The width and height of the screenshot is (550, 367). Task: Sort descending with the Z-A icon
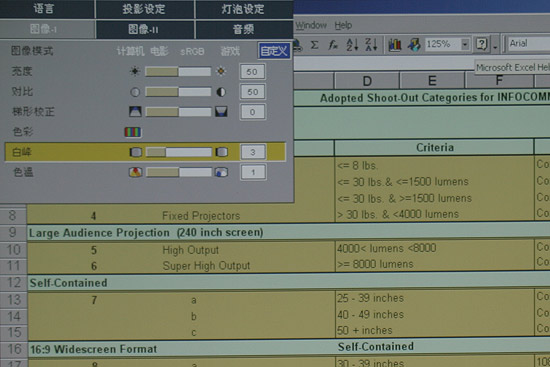[x=371, y=45]
